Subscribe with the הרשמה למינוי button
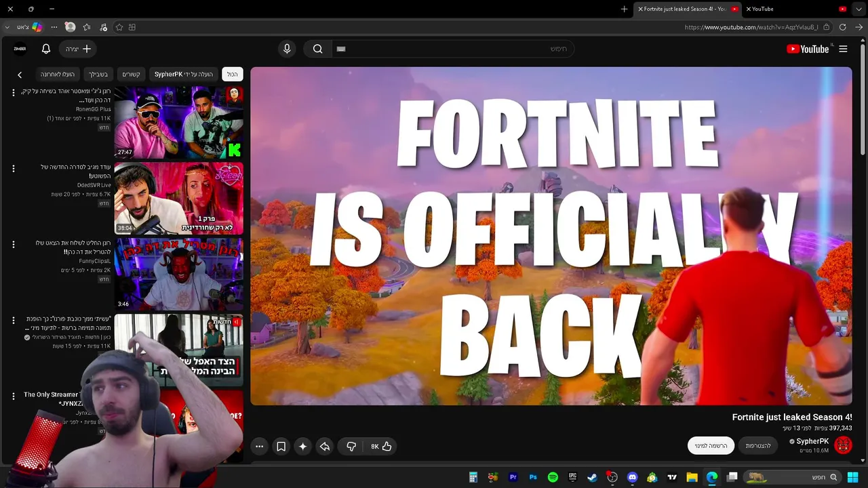Screen dimensions: 868x488 pos(711,445)
